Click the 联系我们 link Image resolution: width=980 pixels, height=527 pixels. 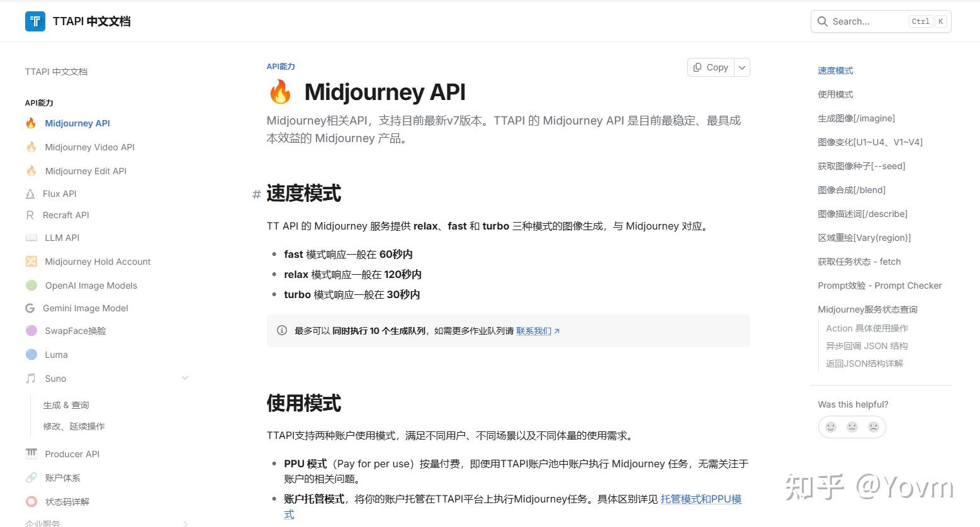(x=534, y=330)
